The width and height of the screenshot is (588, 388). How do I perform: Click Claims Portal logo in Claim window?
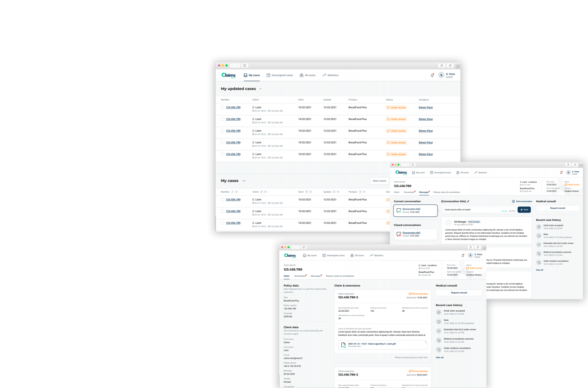click(x=290, y=255)
